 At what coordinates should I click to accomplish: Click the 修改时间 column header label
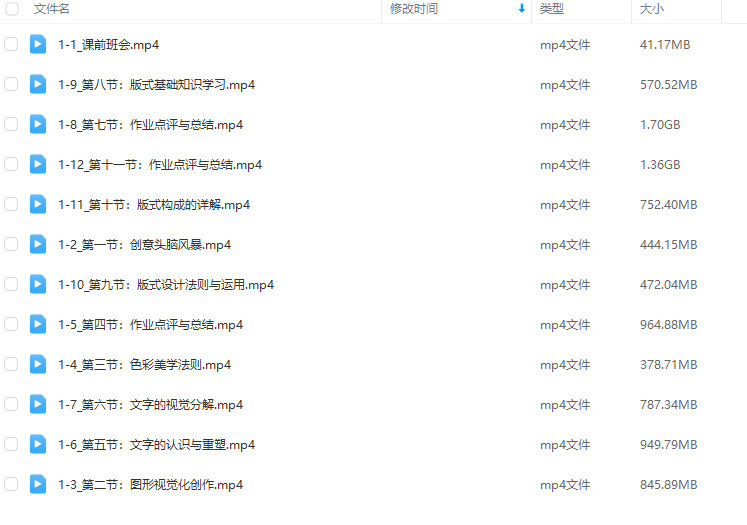[x=414, y=9]
